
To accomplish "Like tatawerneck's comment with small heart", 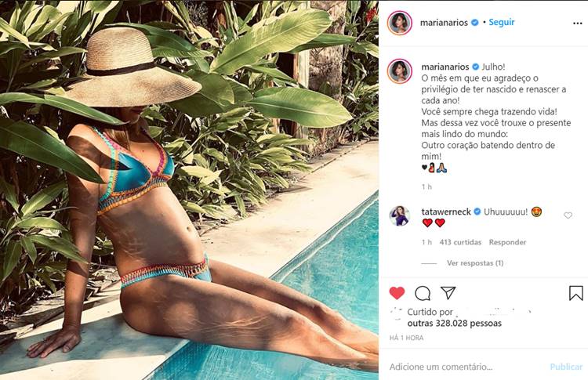I will pyautogui.click(x=568, y=215).
